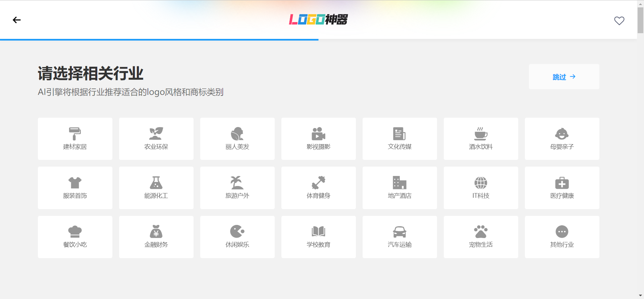Select the 能源化工 flask icon
Image resolution: width=644 pixels, height=299 pixels.
pyautogui.click(x=156, y=183)
